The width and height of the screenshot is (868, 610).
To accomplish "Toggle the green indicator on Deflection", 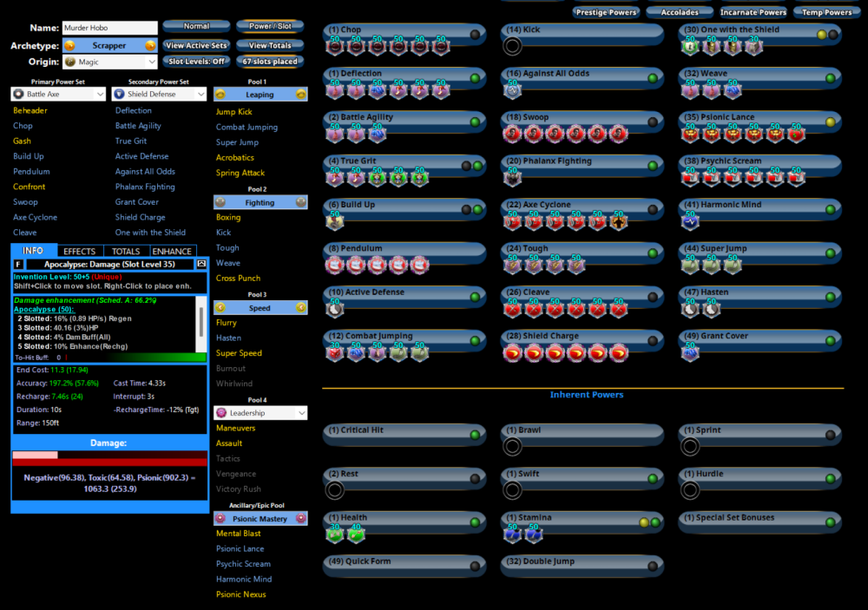I will [x=475, y=78].
